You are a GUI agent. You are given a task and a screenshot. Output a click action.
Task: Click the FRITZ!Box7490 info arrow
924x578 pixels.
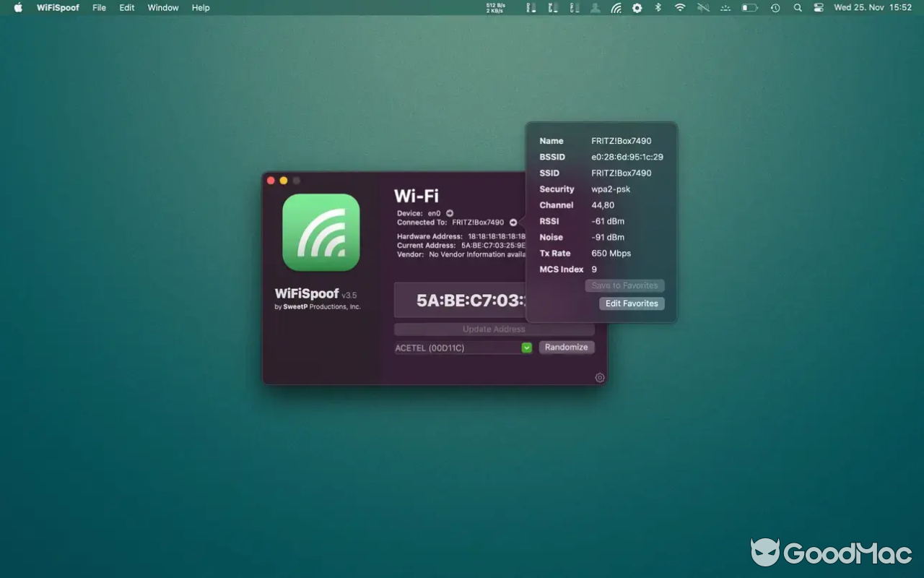(x=513, y=223)
